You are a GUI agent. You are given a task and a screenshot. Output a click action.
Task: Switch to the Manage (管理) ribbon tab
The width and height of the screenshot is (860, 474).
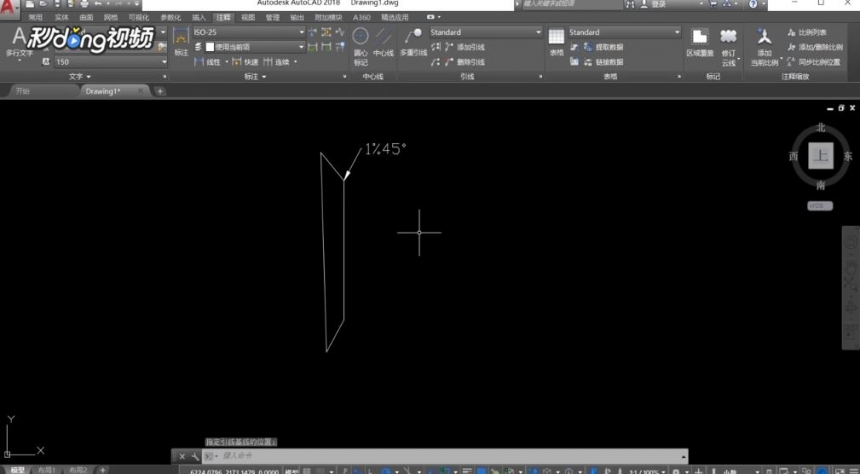273,18
